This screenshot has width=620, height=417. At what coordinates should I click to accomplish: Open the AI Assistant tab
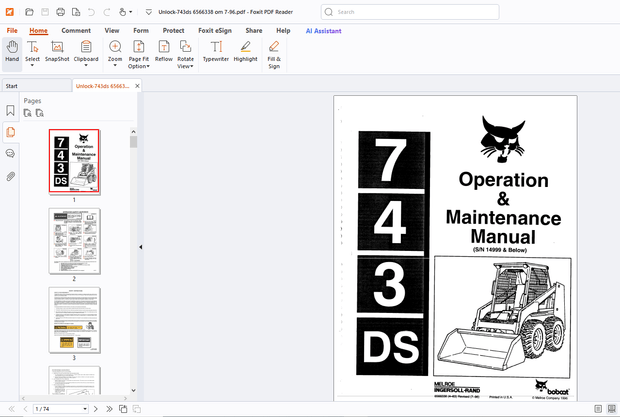(323, 31)
